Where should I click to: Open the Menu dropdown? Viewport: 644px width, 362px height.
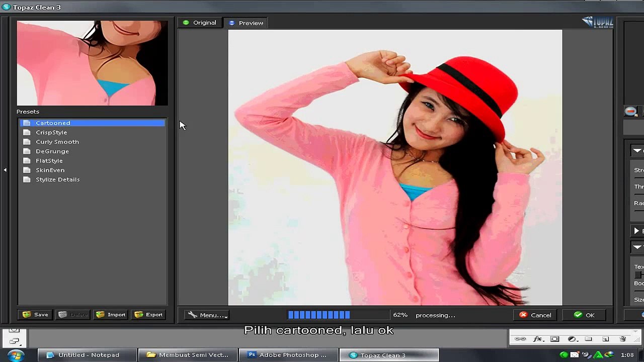208,315
